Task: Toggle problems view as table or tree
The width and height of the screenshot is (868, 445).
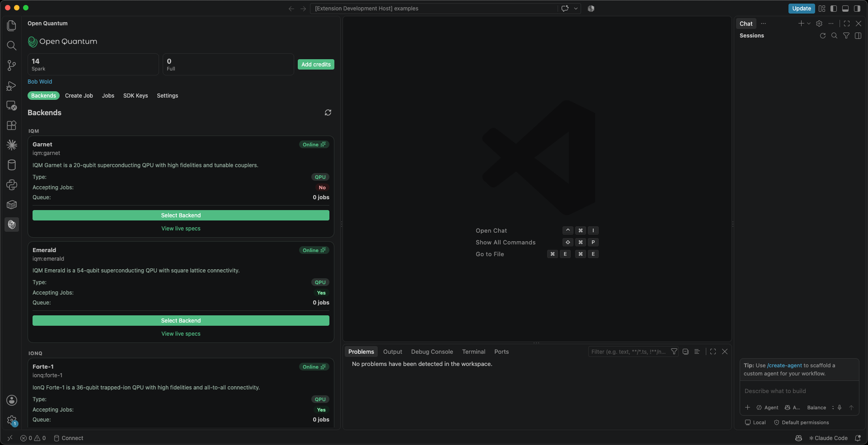Action: pyautogui.click(x=697, y=352)
